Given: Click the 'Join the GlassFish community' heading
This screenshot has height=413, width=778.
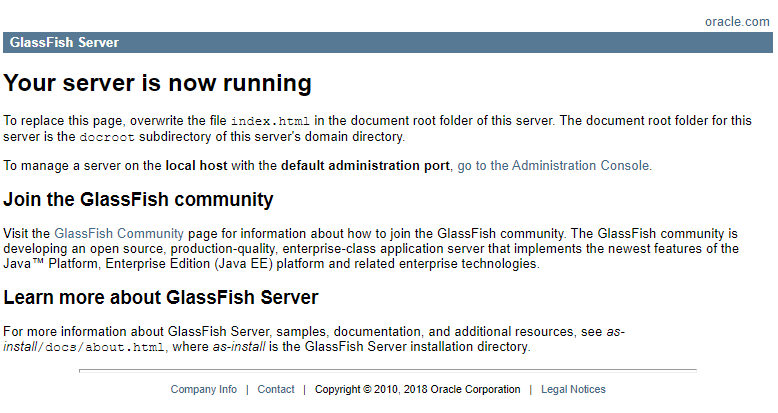Looking at the screenshot, I should coord(138,200).
